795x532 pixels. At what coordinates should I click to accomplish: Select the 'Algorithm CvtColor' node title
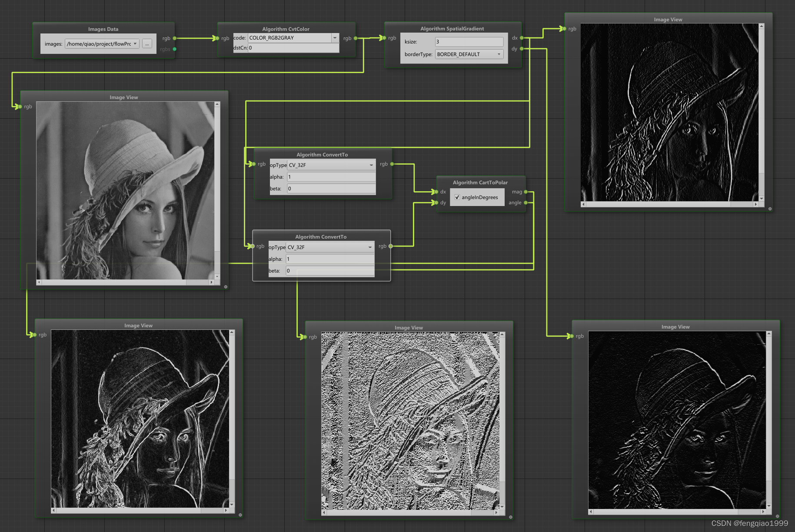[286, 29]
